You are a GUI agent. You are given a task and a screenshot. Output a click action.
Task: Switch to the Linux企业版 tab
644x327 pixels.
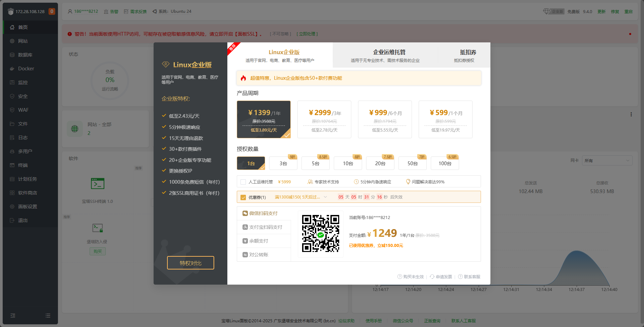point(280,55)
